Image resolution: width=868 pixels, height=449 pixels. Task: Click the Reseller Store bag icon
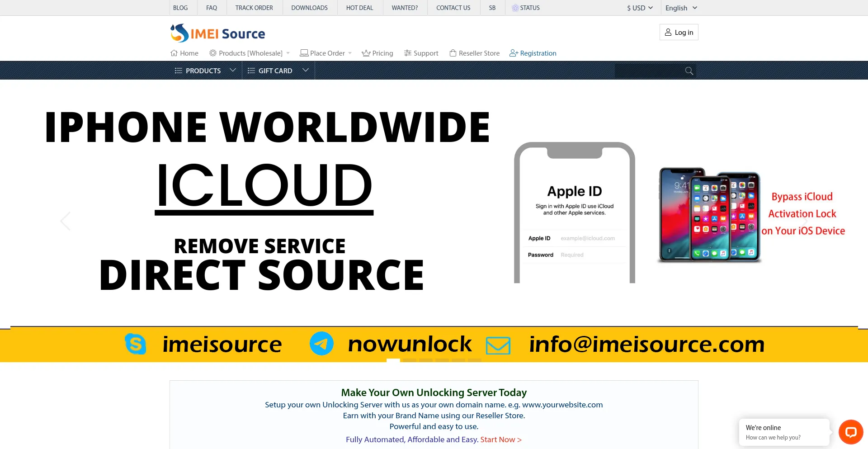453,53
